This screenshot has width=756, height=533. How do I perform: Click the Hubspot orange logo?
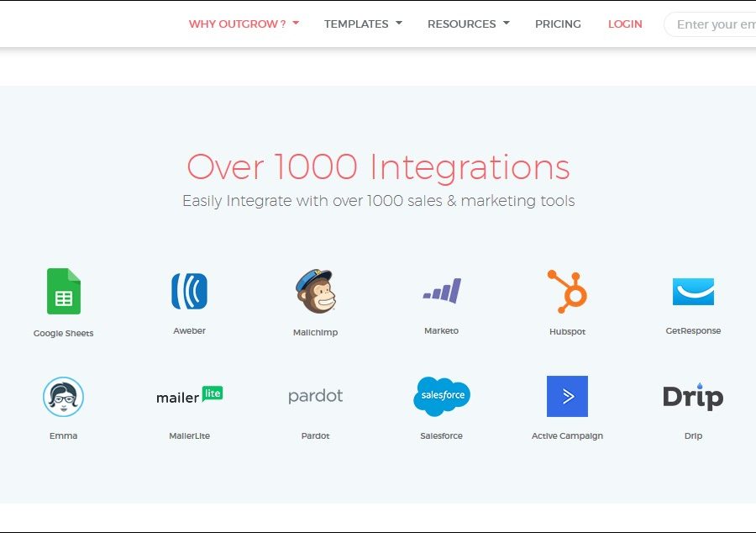tap(567, 291)
